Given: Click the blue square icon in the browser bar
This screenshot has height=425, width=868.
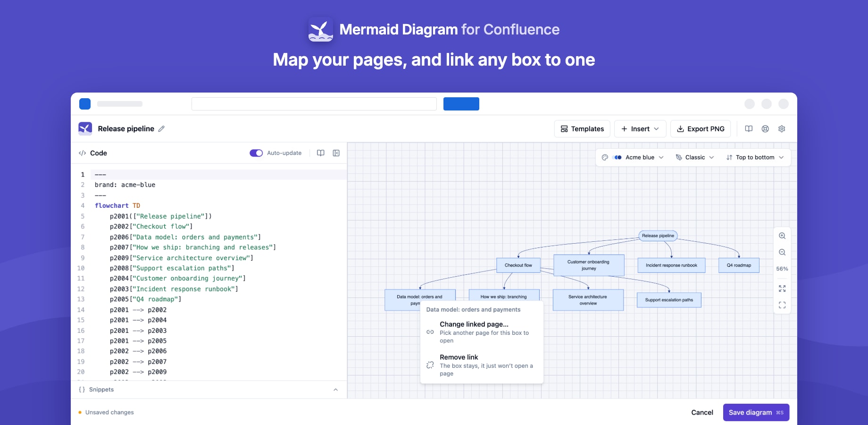Looking at the screenshot, I should click(85, 104).
